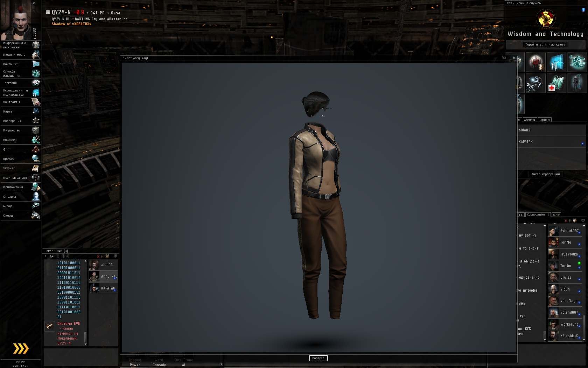Image resolution: width=588 pixels, height=368 pixels.
Task: Select KAPATAK in Local member list
Action: pyautogui.click(x=103, y=288)
